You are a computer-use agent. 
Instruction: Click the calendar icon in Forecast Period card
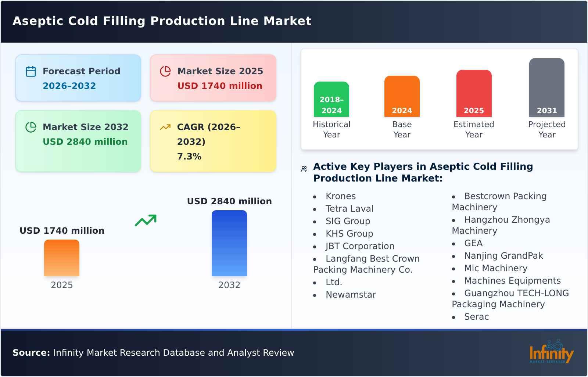(31, 71)
